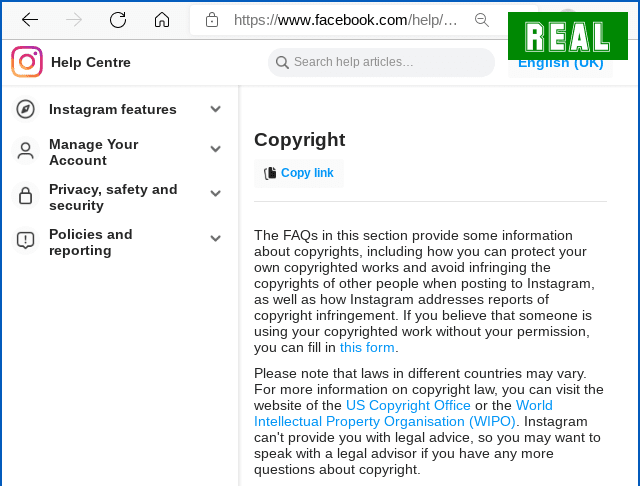Go to the browser home icon
Viewport: 640px width, 486px height.
pyautogui.click(x=162, y=19)
